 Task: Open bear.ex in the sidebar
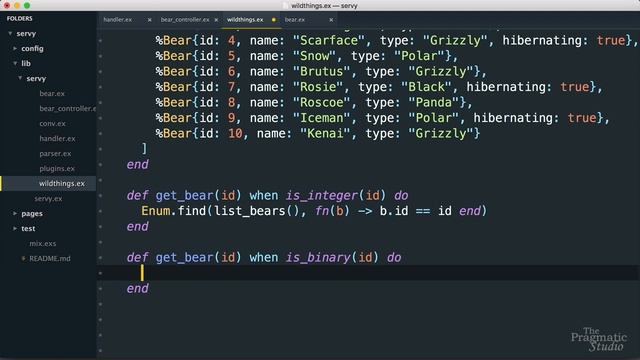click(x=52, y=93)
